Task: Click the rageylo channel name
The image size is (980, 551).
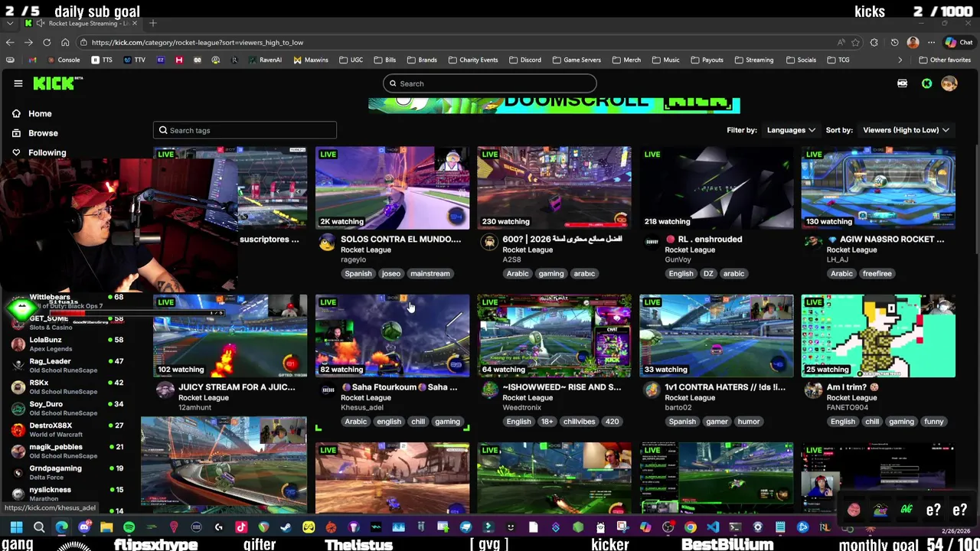Action: (354, 259)
